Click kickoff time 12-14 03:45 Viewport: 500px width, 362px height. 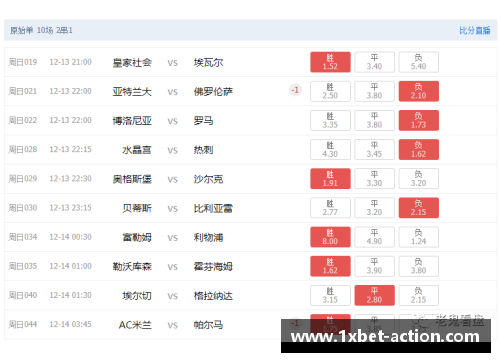(x=70, y=324)
